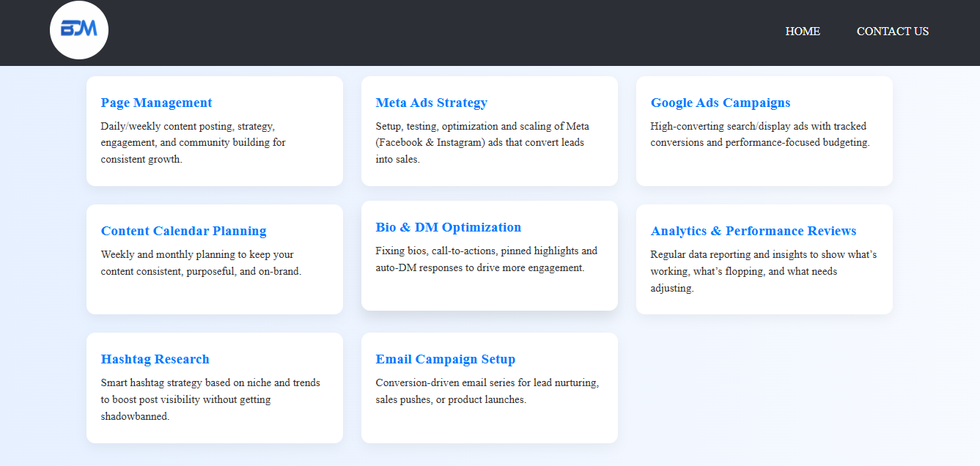Click the Hashtag Research description paragraph
Image resolution: width=980 pixels, height=466 pixels.
click(x=210, y=399)
